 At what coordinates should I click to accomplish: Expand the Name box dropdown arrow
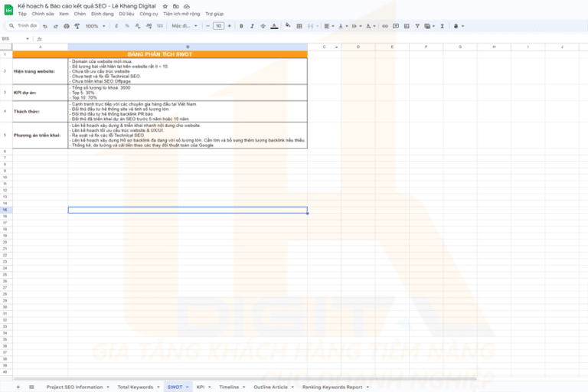coord(28,39)
